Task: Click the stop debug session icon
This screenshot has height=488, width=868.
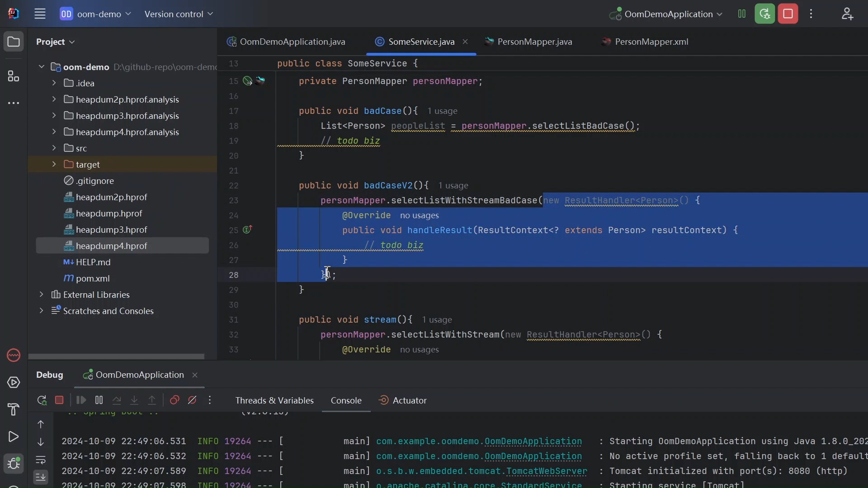Action: click(x=59, y=400)
